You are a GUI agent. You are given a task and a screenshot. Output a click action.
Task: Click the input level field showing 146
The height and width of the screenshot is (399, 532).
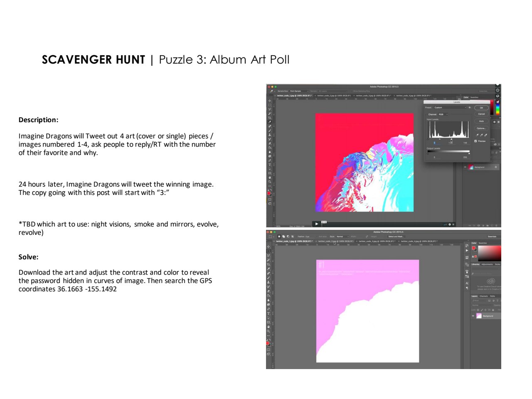465,143
